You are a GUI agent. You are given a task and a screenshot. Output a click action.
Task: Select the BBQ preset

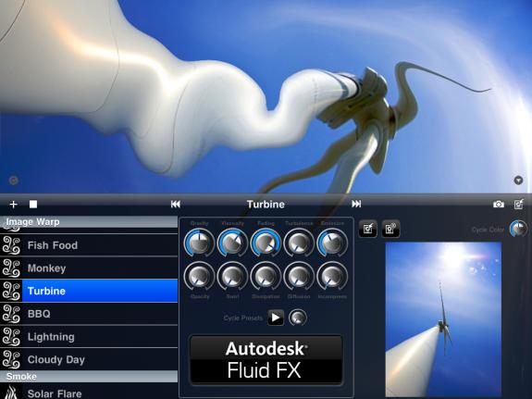[89, 314]
